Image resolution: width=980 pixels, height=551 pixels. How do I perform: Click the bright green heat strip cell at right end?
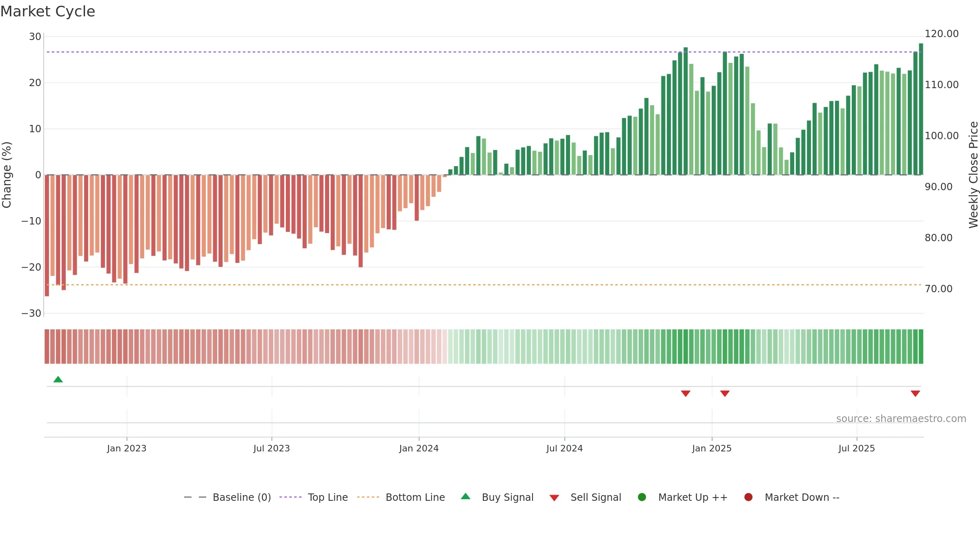(x=921, y=347)
